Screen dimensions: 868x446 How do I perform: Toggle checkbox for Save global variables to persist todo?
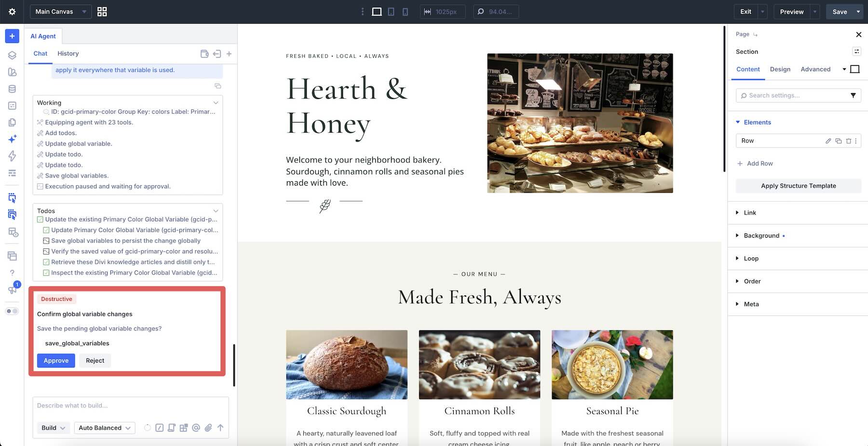[x=46, y=241]
